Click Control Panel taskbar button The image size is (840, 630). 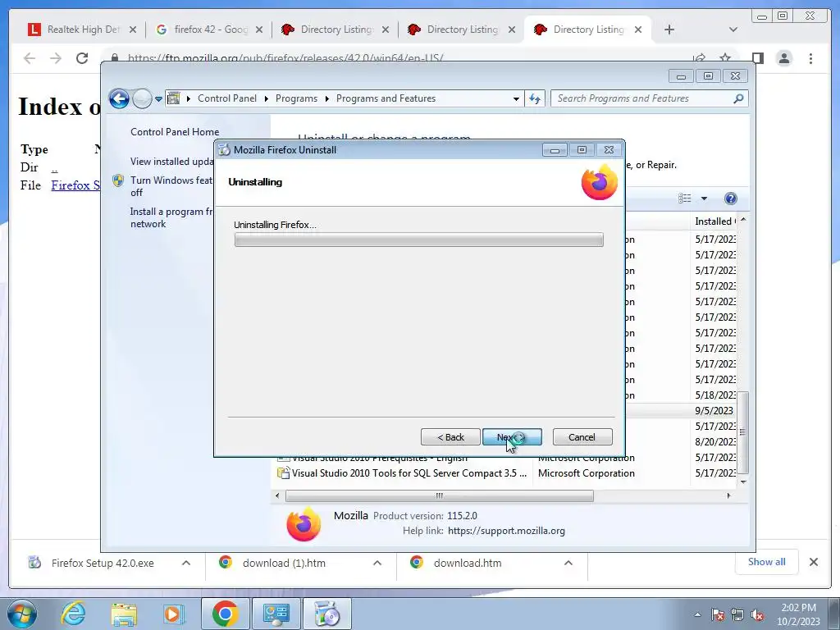(x=276, y=614)
